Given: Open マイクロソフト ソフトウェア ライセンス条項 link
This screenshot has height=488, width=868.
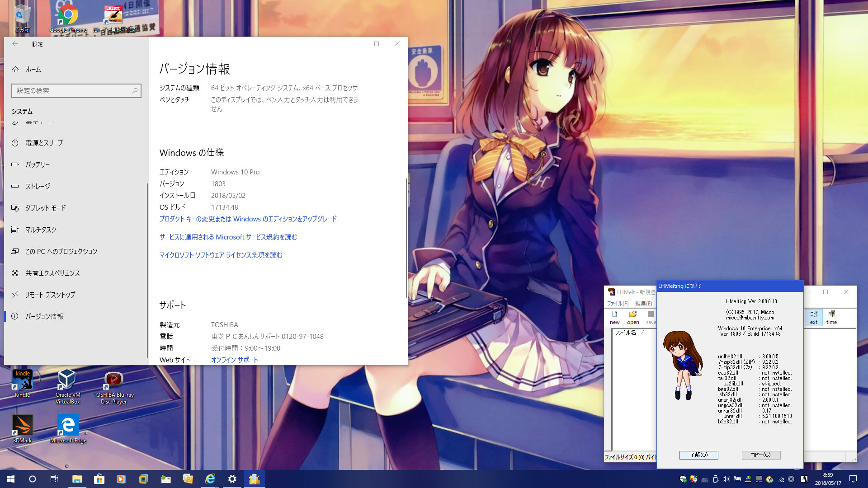Looking at the screenshot, I should pyautogui.click(x=221, y=255).
